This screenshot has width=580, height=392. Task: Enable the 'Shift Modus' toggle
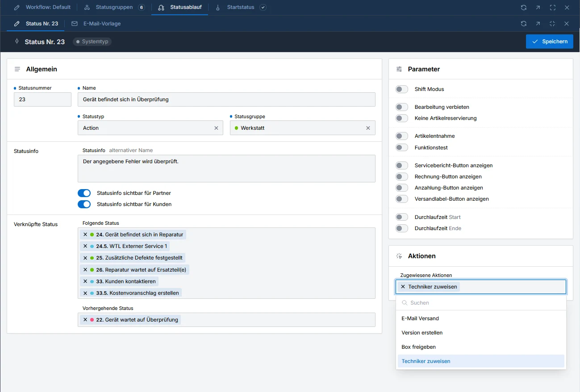[402, 89]
